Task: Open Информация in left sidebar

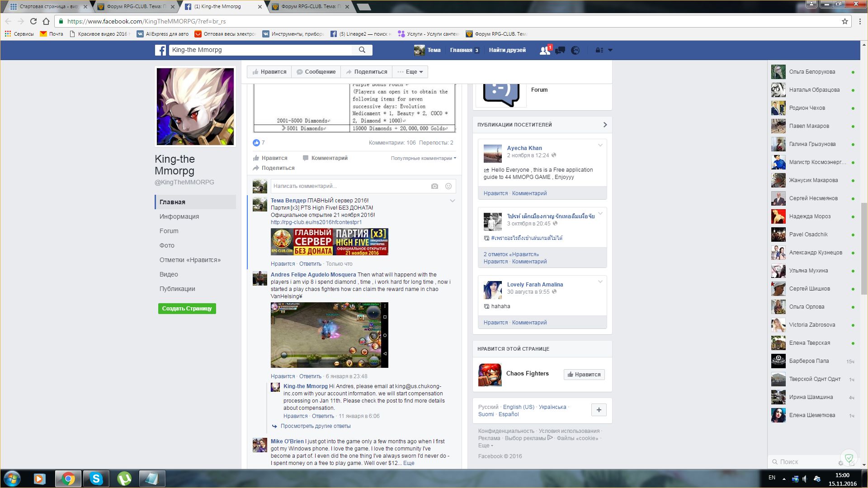Action: [179, 216]
